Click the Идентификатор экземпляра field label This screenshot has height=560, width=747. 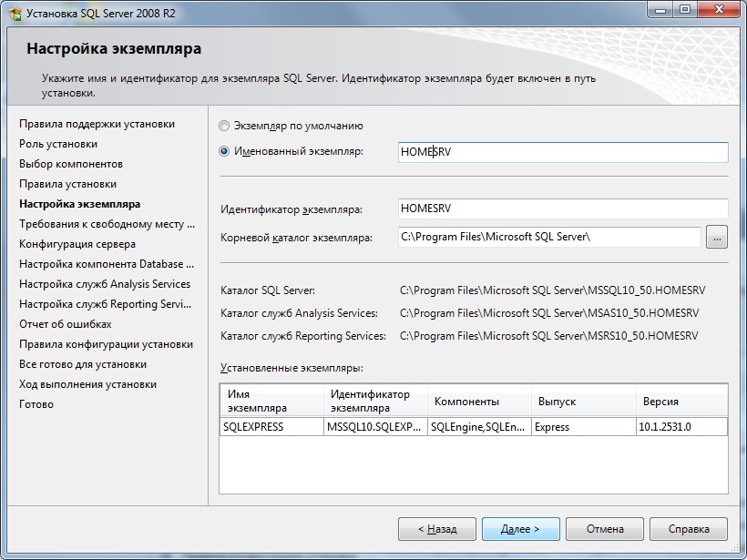(292, 209)
